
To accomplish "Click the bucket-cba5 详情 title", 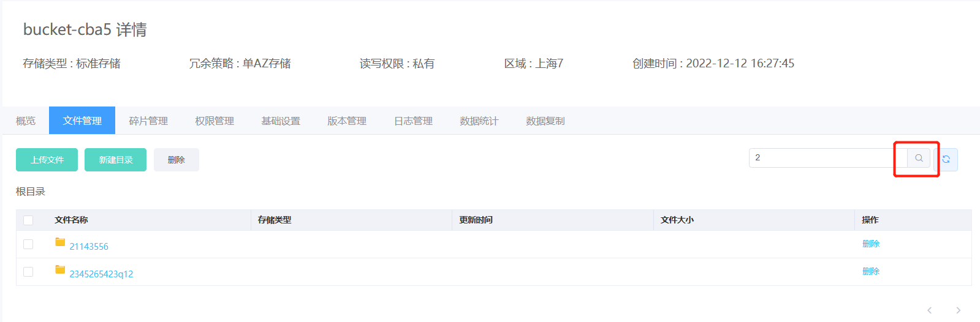I will (85, 29).
